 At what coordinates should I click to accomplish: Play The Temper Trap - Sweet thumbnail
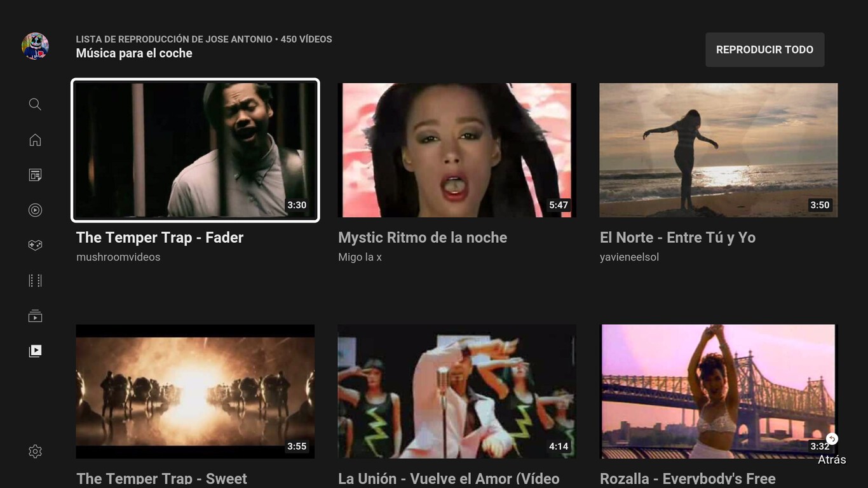click(x=195, y=391)
